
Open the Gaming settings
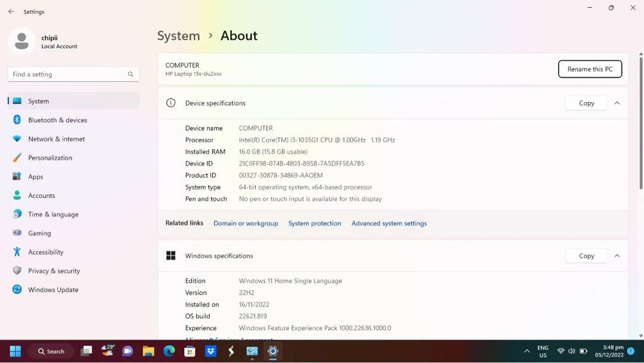[x=39, y=233]
